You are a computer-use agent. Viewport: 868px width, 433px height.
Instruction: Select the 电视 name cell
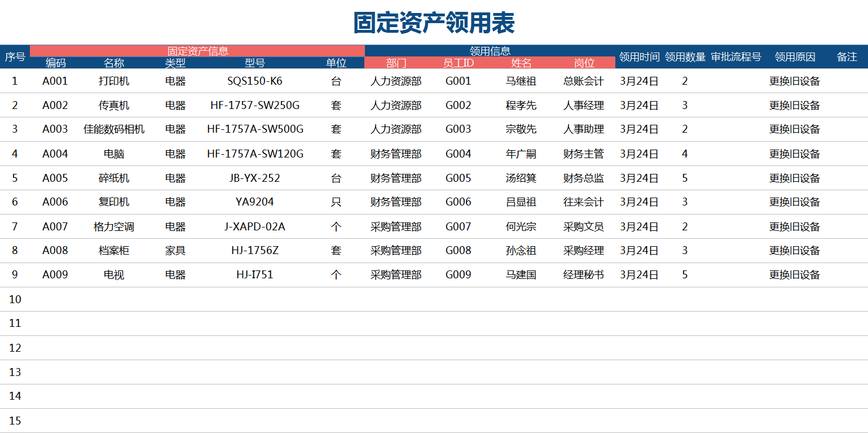(x=114, y=274)
